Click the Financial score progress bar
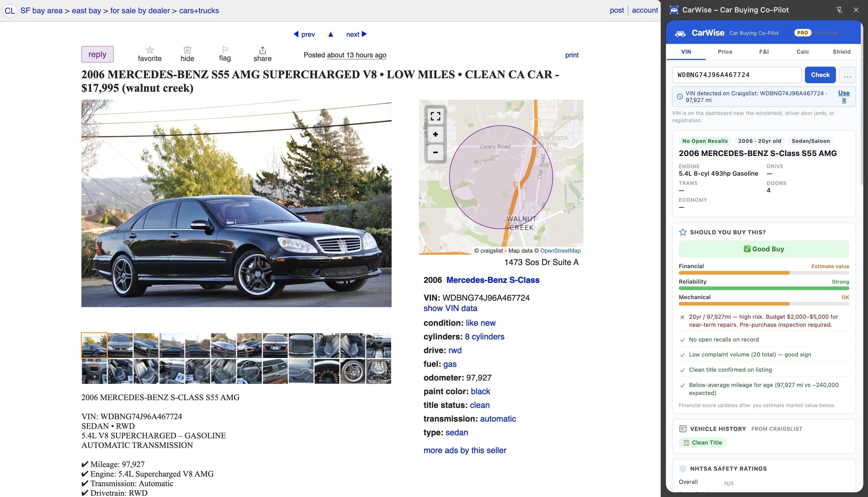Screen dimensions: 868x497 pos(764,273)
